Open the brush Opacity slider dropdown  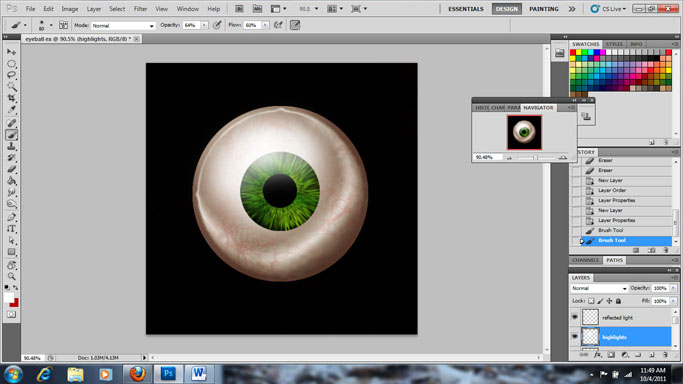(204, 25)
